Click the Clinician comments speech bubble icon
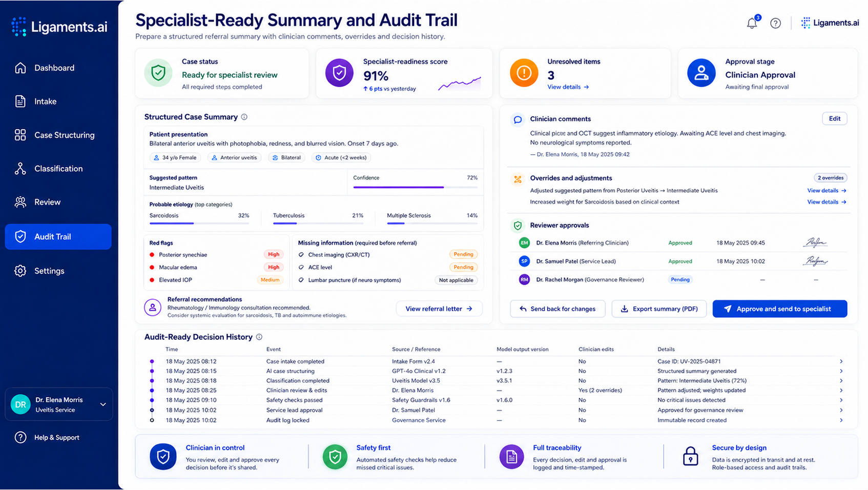868x490 pixels. (x=518, y=119)
